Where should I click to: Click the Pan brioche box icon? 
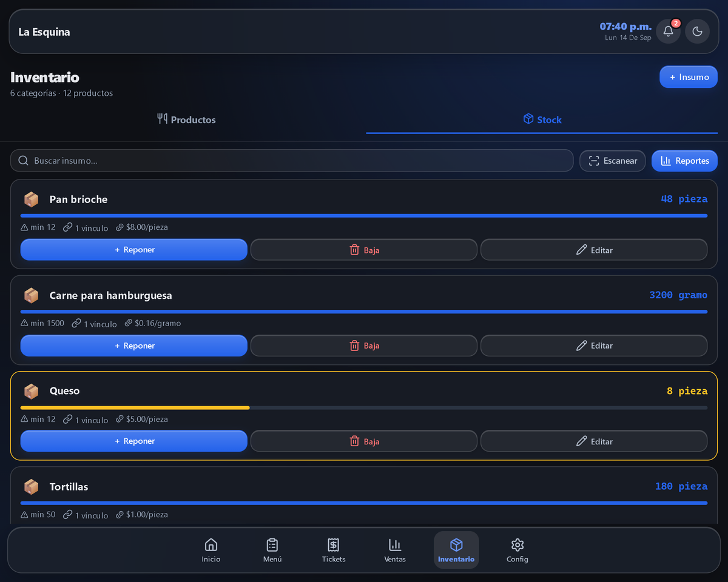tap(31, 199)
